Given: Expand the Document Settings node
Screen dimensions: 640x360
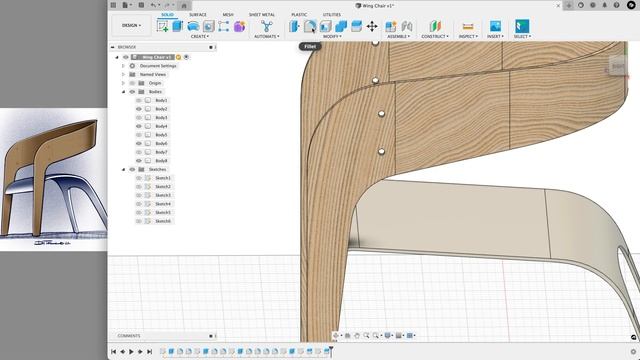Looking at the screenshot, I should coord(123,66).
